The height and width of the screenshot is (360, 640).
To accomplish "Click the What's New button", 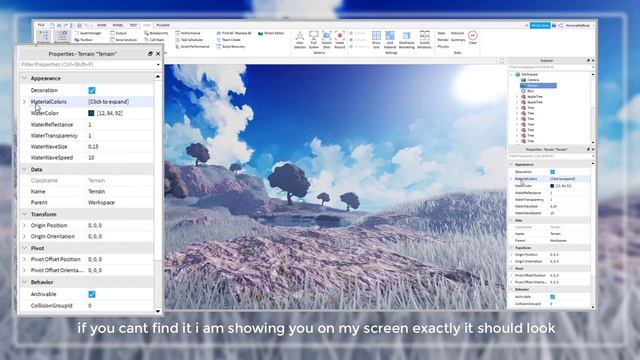I will pos(540,25).
